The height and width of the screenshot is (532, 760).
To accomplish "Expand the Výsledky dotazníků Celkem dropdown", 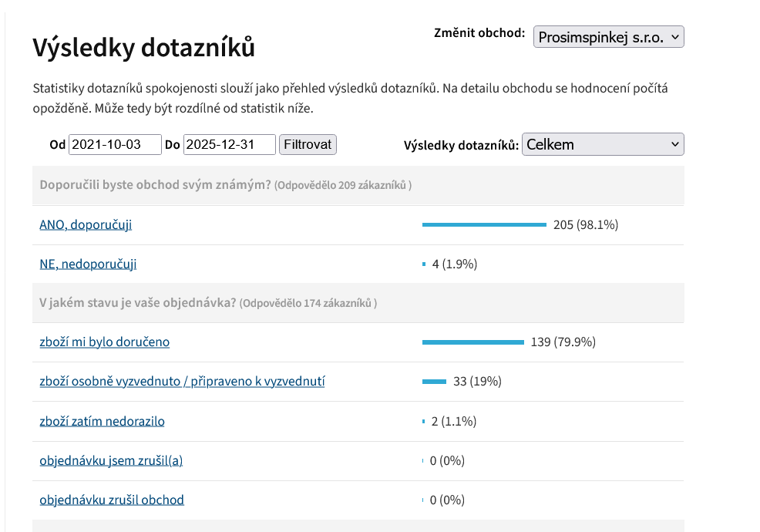I will click(x=602, y=144).
